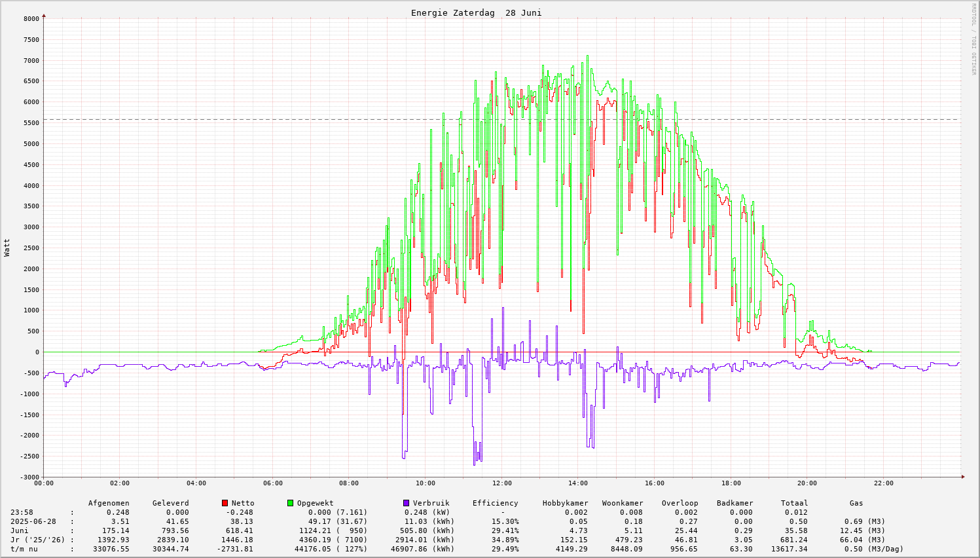The image size is (980, 558).
Task: Click the t/m nu row label
Action: click(x=25, y=549)
